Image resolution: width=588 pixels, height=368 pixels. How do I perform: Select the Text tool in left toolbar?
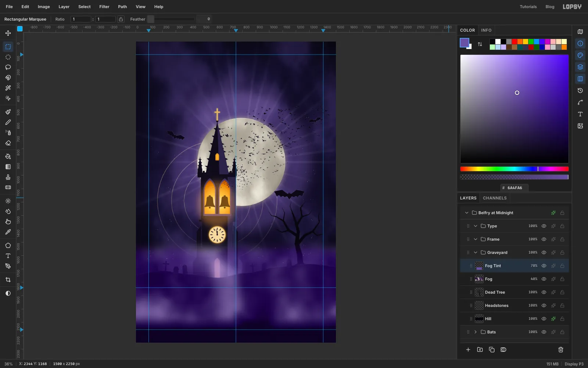click(8, 256)
